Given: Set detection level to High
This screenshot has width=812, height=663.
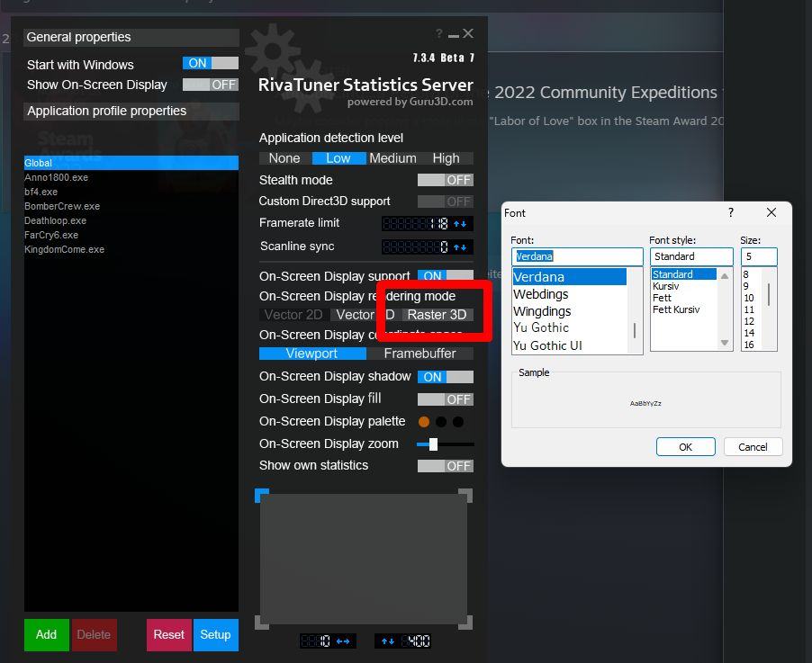Looking at the screenshot, I should tap(446, 158).
